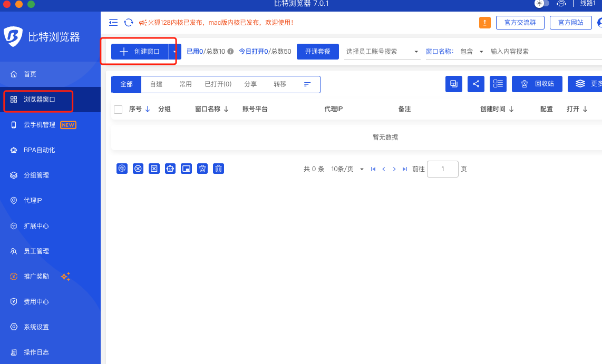This screenshot has height=364, width=602.
Task: Expand the 创建窗口 dropdown arrow
Action: [174, 52]
